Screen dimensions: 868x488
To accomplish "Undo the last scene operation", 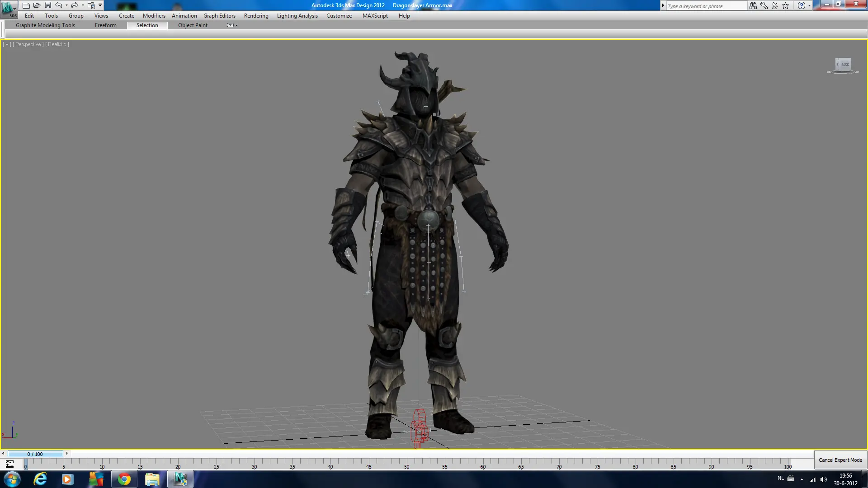I will pyautogui.click(x=58, y=5).
